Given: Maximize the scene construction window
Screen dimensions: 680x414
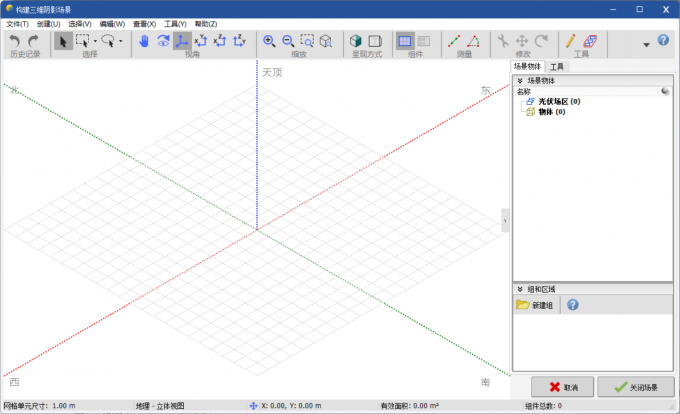Looking at the screenshot, I should 640,9.
